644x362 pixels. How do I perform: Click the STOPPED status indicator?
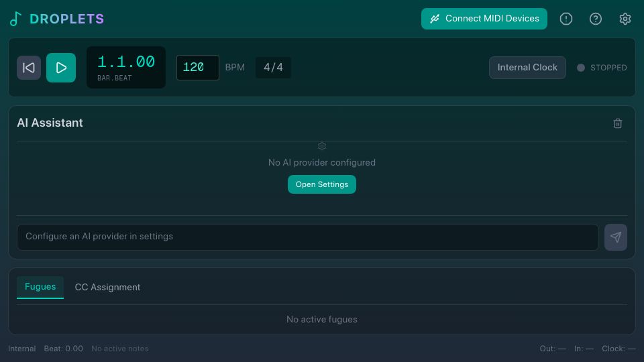tap(602, 68)
